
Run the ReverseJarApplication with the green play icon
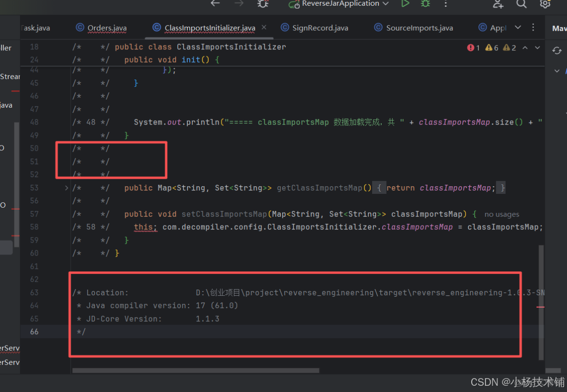[x=405, y=4]
